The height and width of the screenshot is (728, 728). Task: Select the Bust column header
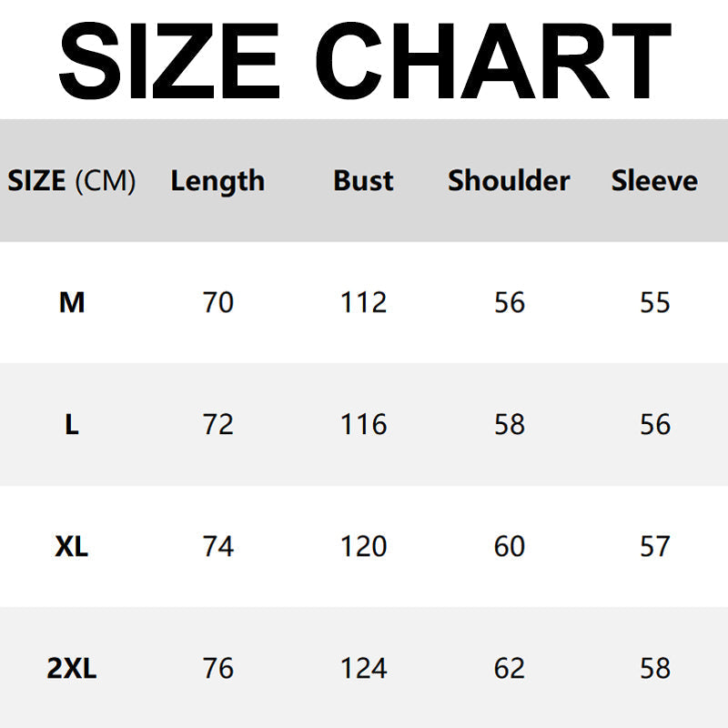pyautogui.click(x=363, y=181)
